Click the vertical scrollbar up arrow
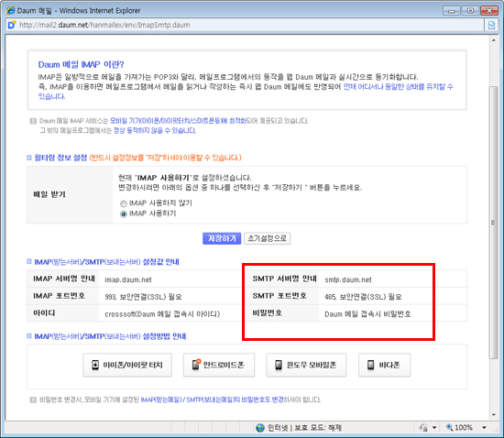 pyautogui.click(x=493, y=40)
